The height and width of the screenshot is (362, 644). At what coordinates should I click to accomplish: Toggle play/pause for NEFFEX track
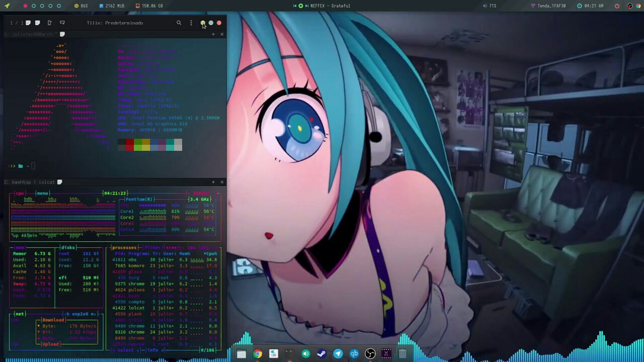click(301, 6)
